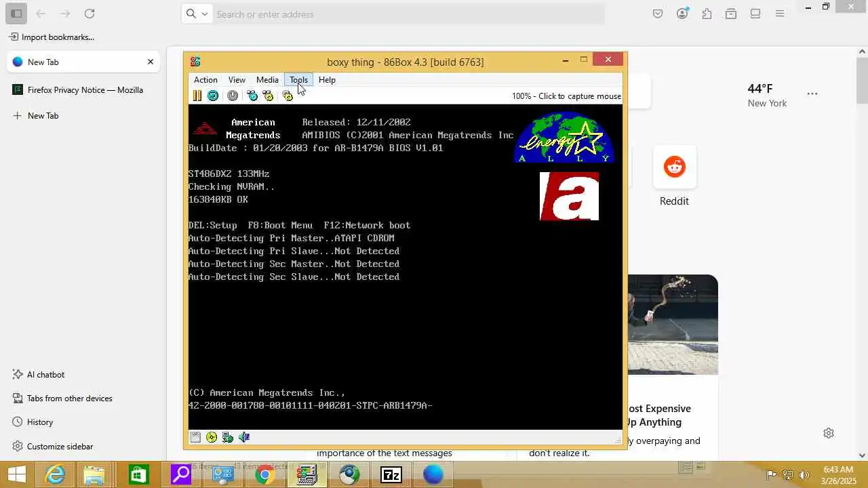This screenshot has height=488, width=868.
Task: Open the 86Box Help menu
Action: 327,80
